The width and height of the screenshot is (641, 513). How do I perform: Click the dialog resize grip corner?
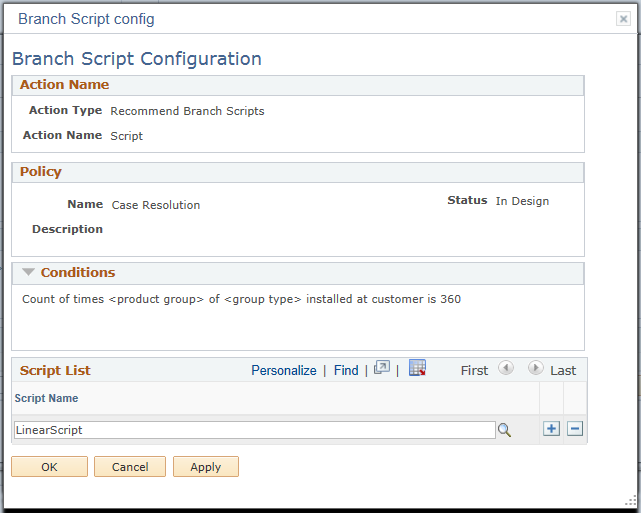click(x=632, y=500)
